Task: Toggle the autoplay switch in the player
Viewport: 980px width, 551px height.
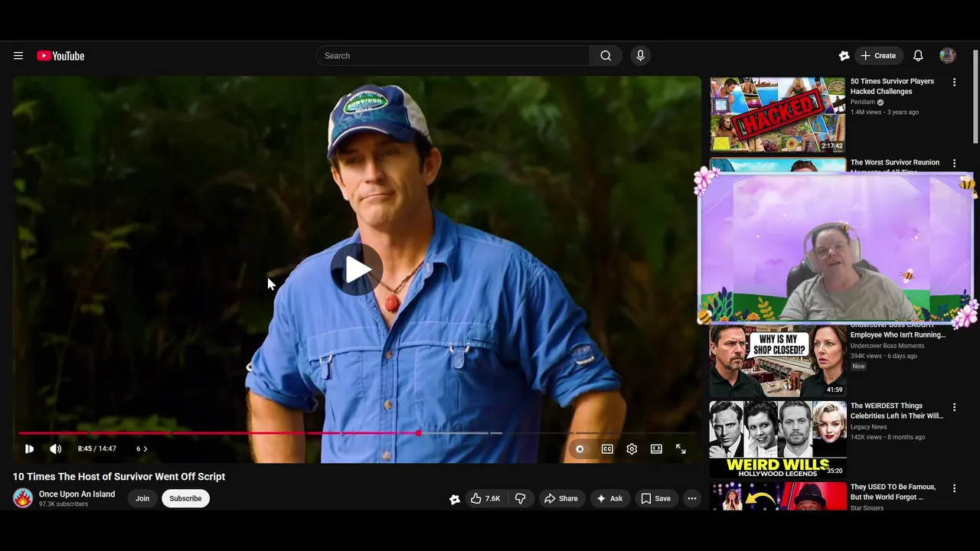Action: [580, 449]
